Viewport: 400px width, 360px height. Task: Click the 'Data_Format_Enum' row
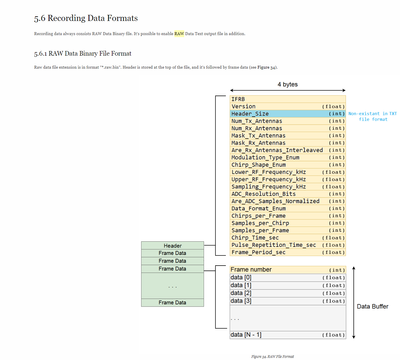pos(288,209)
